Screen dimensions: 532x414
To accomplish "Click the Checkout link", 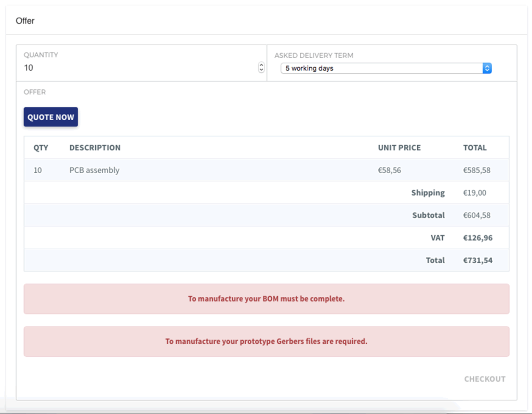I will pos(484,379).
